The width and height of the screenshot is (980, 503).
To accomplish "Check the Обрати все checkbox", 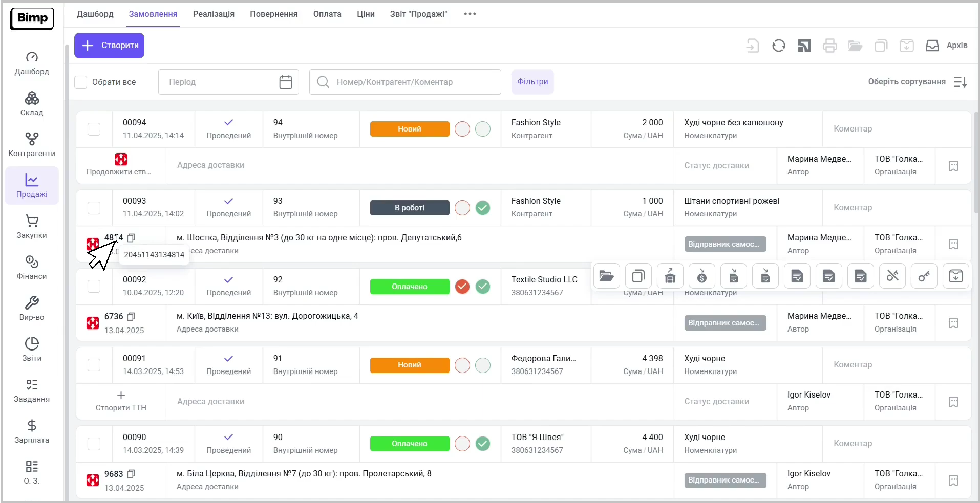I will pos(81,82).
